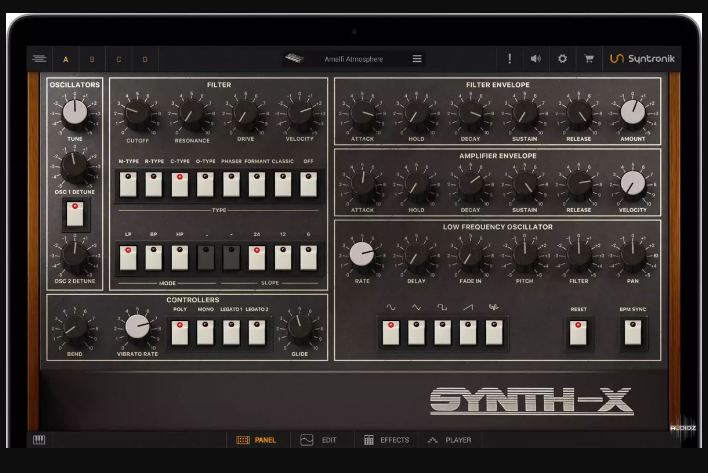Click the amplifier envelope SUSTAIN knob
Image resolution: width=708 pixels, height=473 pixels.
(525, 184)
